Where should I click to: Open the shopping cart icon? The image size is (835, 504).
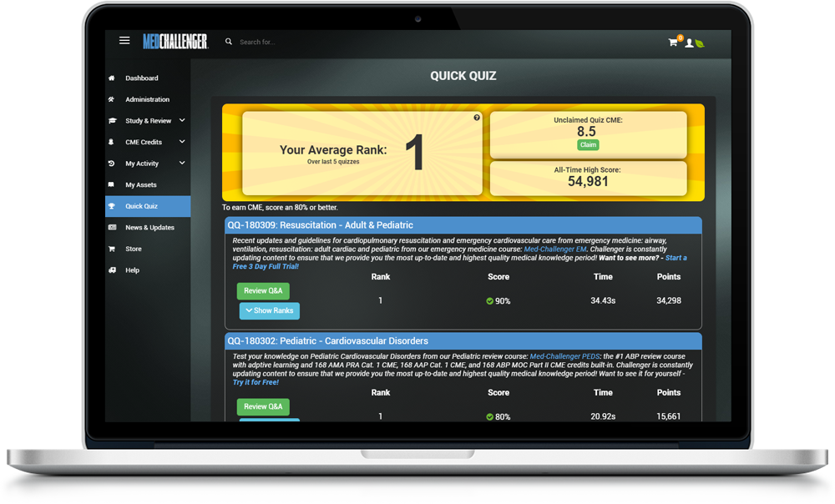pyautogui.click(x=673, y=43)
